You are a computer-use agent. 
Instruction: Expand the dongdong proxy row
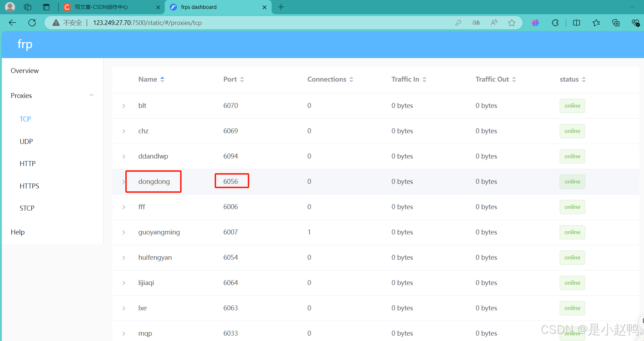click(124, 182)
